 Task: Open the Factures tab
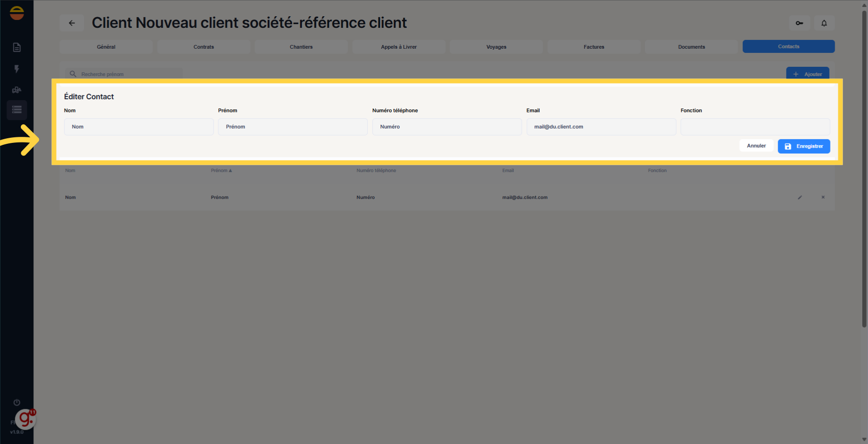(594, 46)
